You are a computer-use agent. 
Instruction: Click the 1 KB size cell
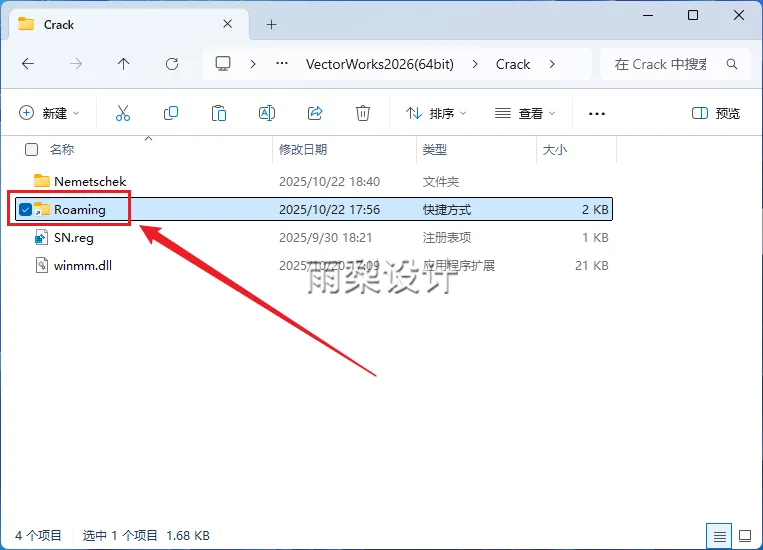point(596,238)
